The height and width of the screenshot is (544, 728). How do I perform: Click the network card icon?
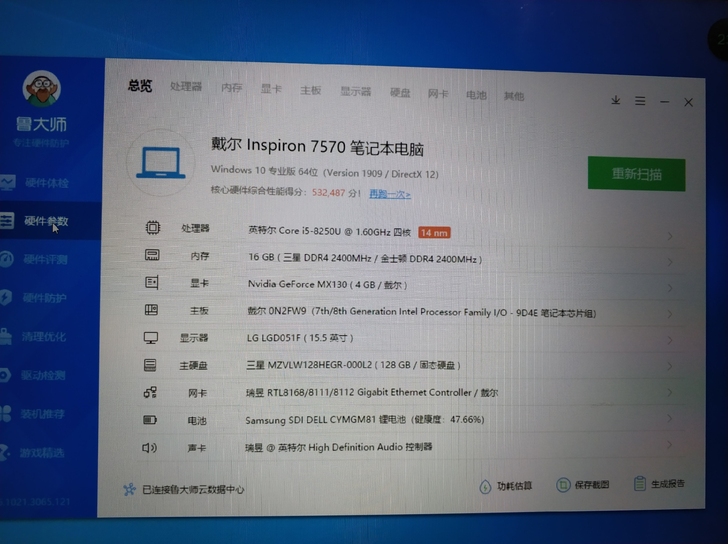point(150,393)
